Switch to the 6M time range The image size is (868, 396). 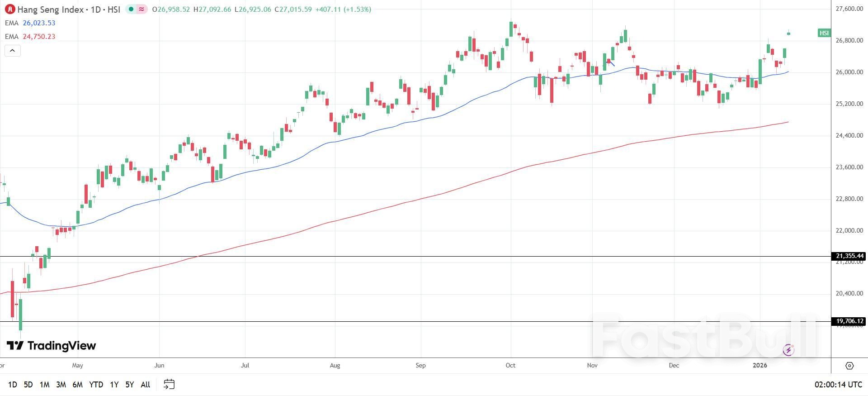click(x=77, y=384)
